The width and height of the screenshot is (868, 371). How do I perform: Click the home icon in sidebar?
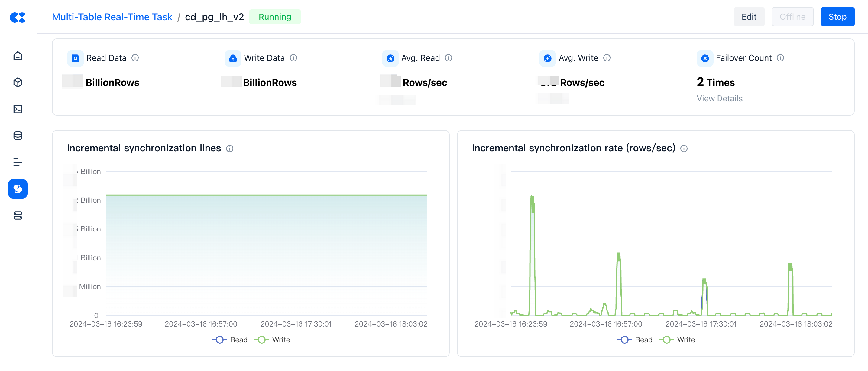pos(18,56)
